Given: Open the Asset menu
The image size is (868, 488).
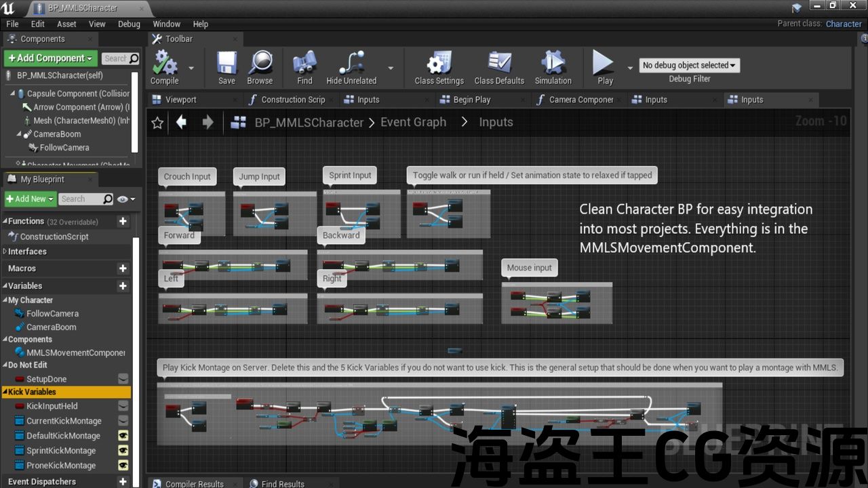Looking at the screenshot, I should coord(66,24).
